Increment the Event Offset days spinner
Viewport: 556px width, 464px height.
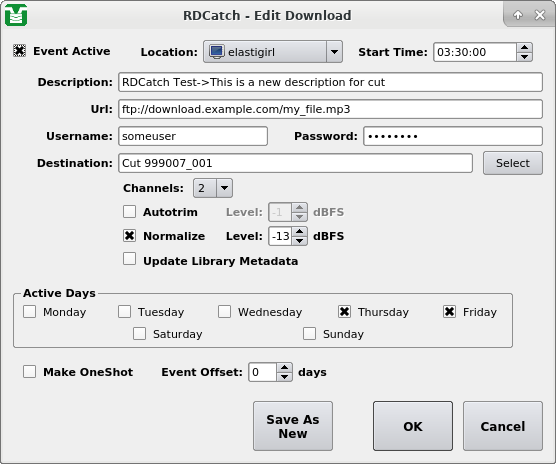[284, 367]
